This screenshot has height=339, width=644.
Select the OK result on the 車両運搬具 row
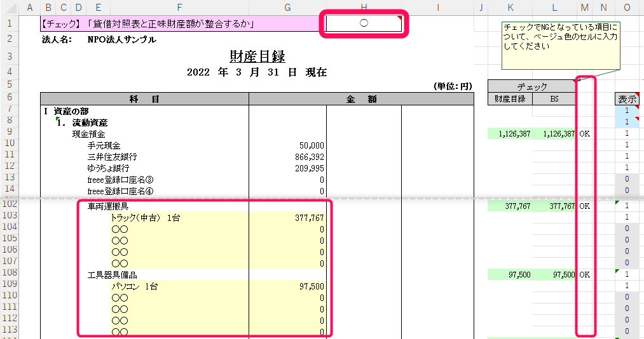(x=584, y=206)
